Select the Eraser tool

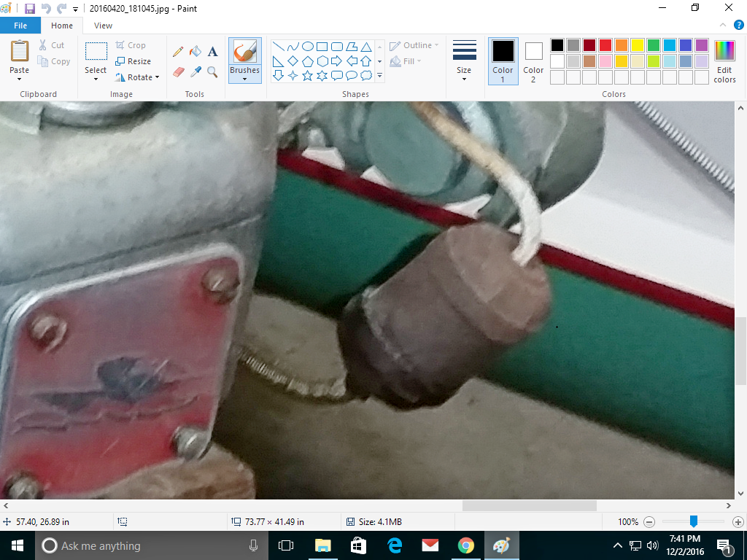pyautogui.click(x=178, y=71)
